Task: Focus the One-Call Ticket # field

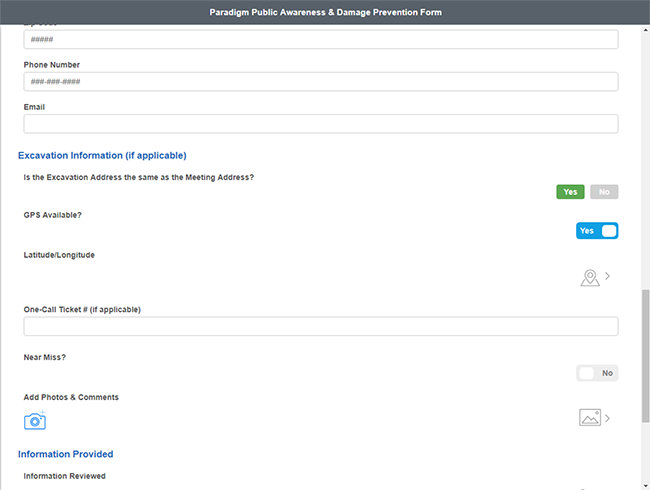Action: 321,326
